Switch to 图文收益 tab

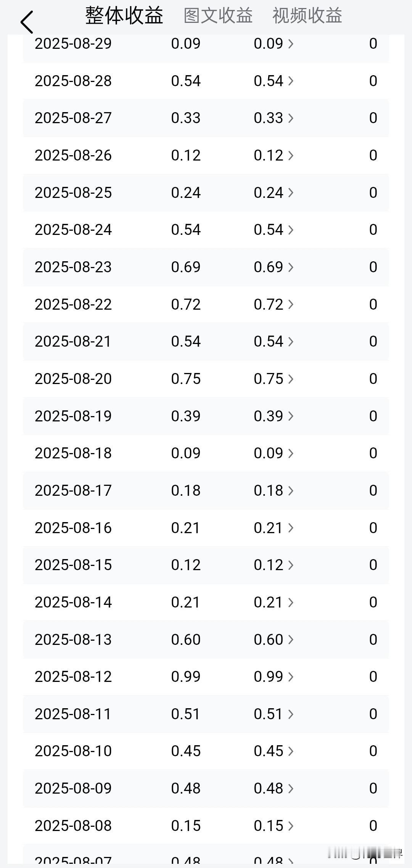coord(218,16)
